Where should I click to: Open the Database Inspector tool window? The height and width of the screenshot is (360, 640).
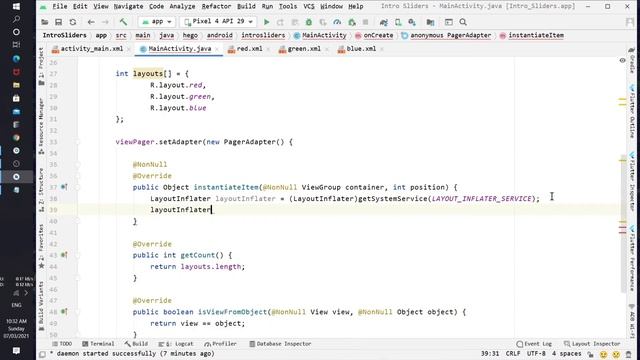pyautogui.click(x=280, y=344)
